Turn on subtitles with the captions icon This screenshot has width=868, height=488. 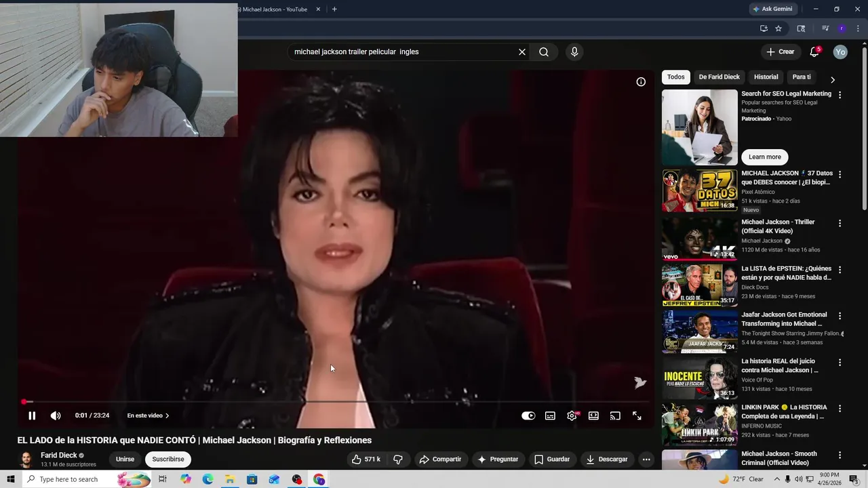[550, 415]
